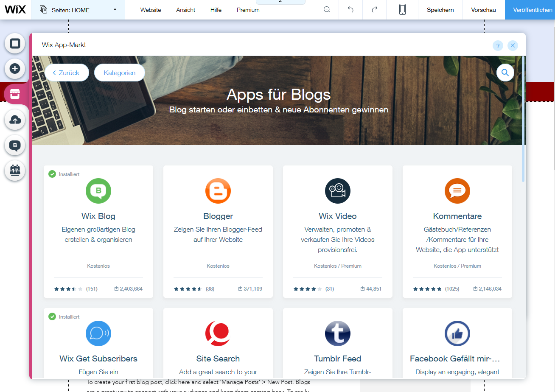The image size is (555, 392).
Task: Open the Seiten: HOME page dropdown
Action: pyautogui.click(x=78, y=10)
